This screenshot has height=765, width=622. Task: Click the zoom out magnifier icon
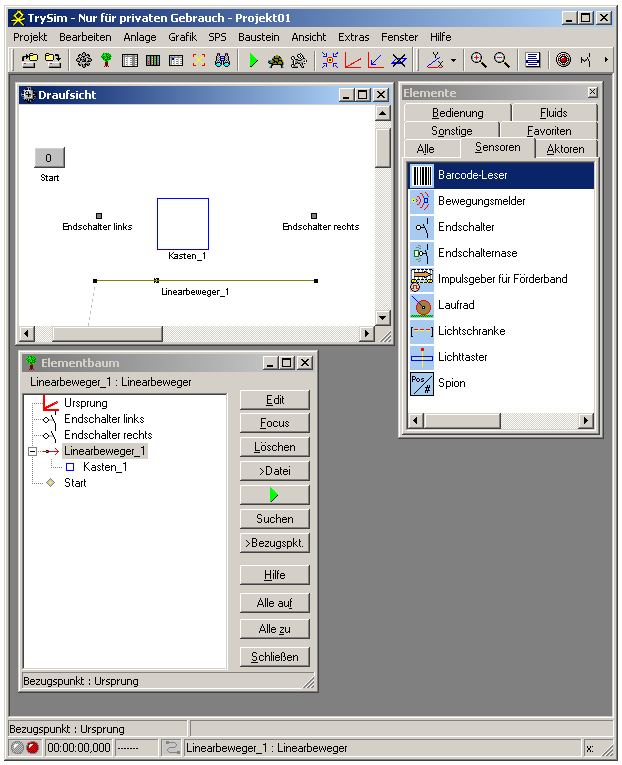[x=502, y=60]
